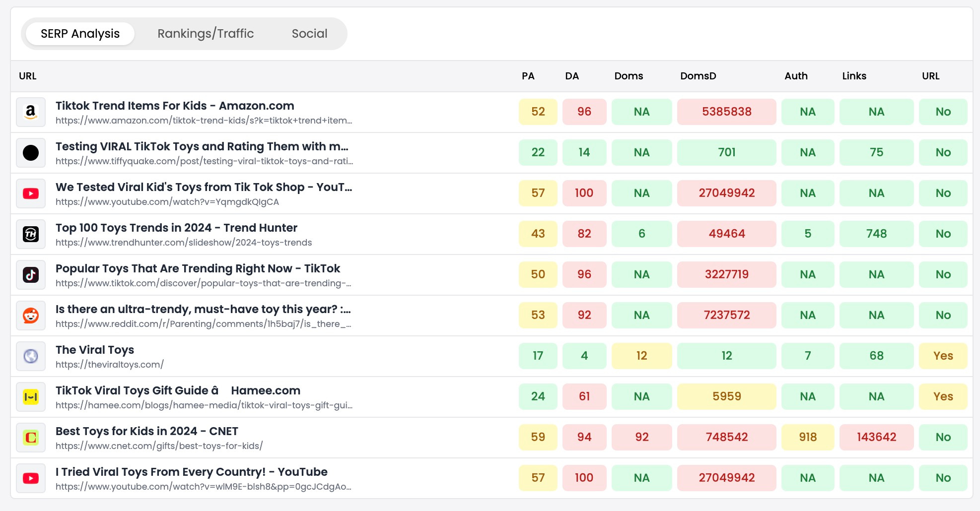Image resolution: width=980 pixels, height=511 pixels.
Task: Click the DomsD value 49464
Action: click(x=727, y=234)
